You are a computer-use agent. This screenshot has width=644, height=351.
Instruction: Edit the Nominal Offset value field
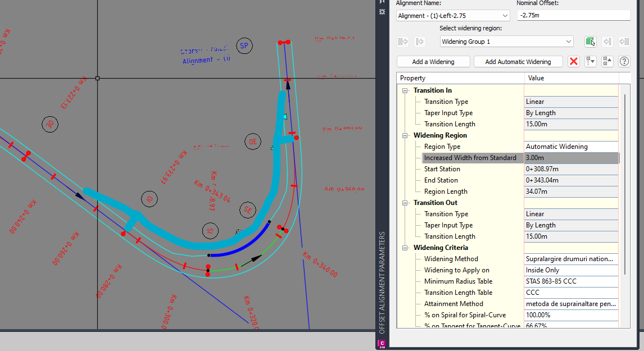(573, 15)
